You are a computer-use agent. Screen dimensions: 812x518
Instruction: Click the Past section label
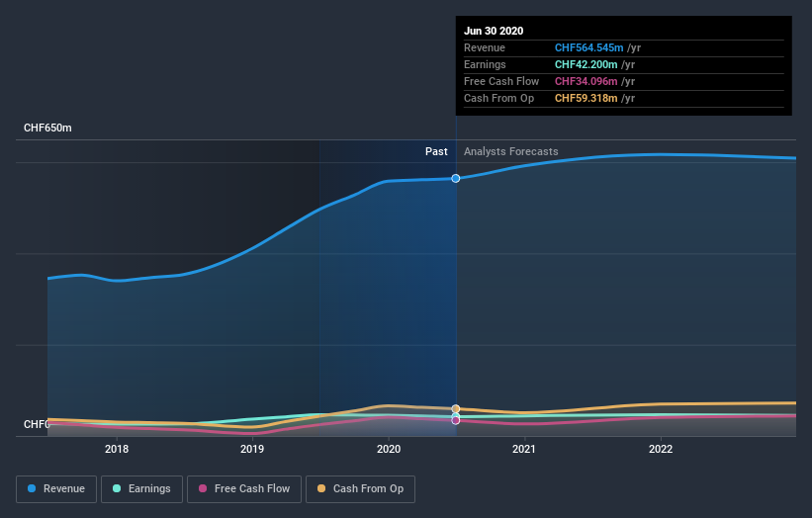pyautogui.click(x=436, y=151)
